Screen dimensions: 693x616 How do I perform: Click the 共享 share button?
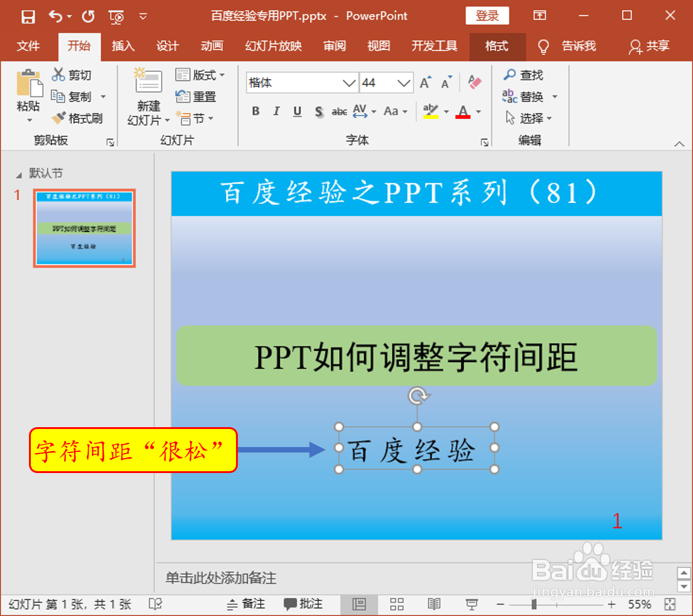click(649, 46)
